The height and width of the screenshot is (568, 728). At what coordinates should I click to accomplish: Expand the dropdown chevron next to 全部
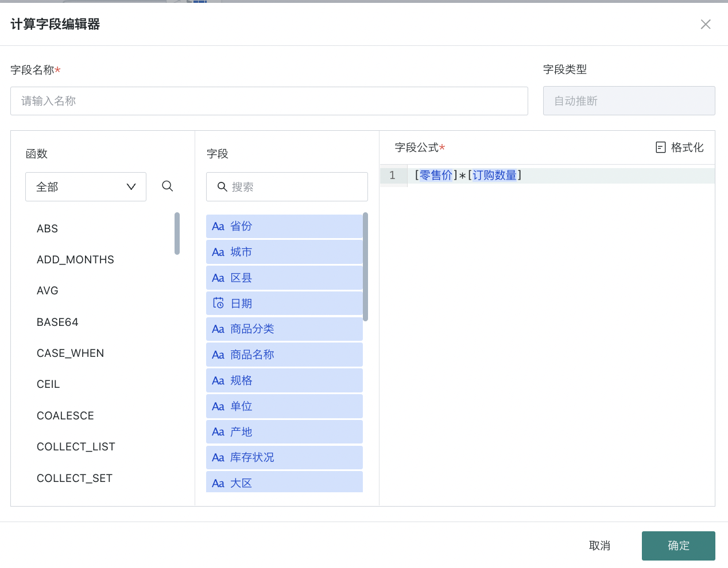tap(131, 186)
